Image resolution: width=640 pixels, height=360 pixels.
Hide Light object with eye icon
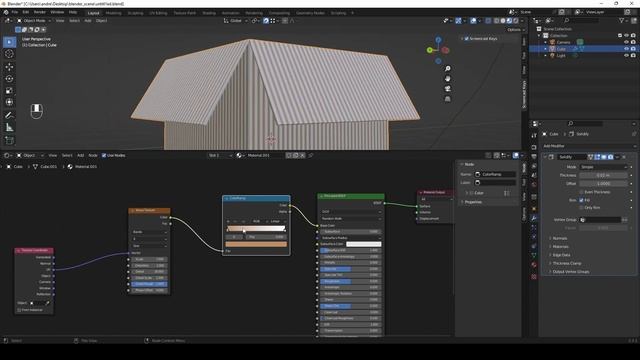pos(626,56)
